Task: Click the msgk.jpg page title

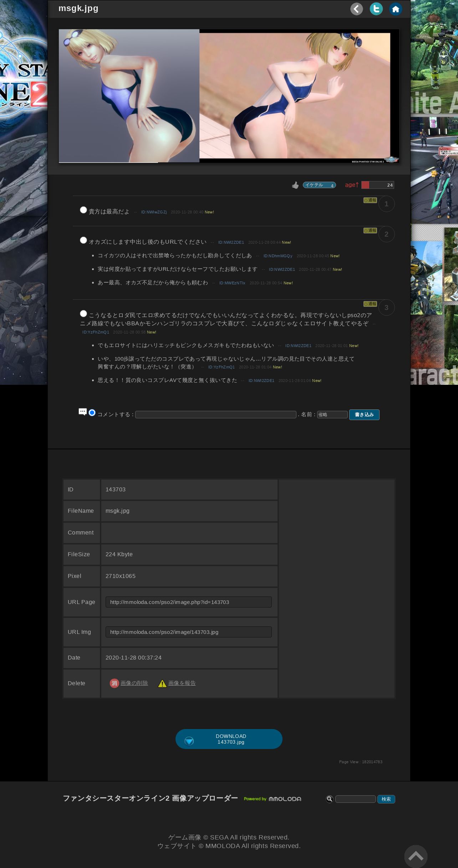Action: (78, 8)
